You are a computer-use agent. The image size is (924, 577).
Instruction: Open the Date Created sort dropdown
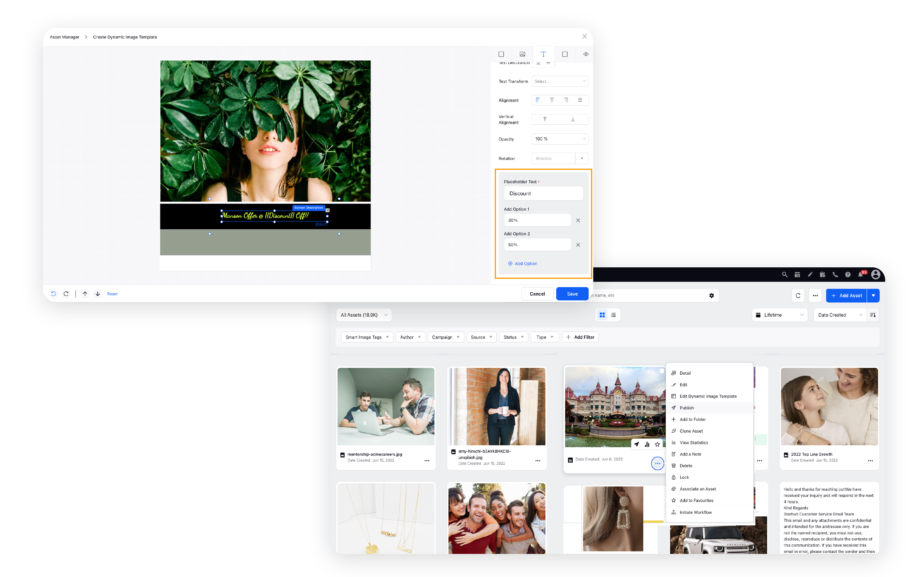click(x=840, y=315)
